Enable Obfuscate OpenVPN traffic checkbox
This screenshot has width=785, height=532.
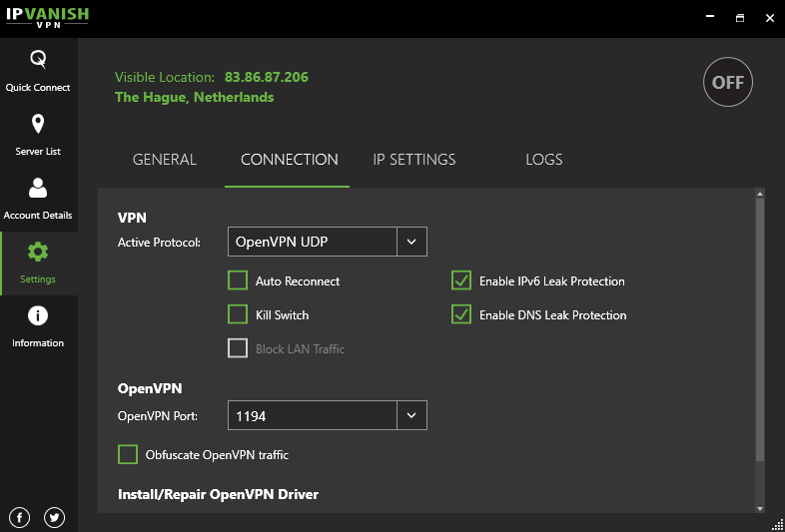tap(128, 454)
